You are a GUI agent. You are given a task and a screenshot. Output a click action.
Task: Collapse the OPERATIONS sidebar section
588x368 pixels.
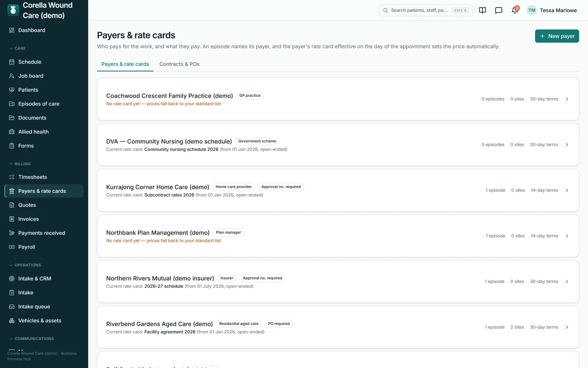click(x=25, y=265)
